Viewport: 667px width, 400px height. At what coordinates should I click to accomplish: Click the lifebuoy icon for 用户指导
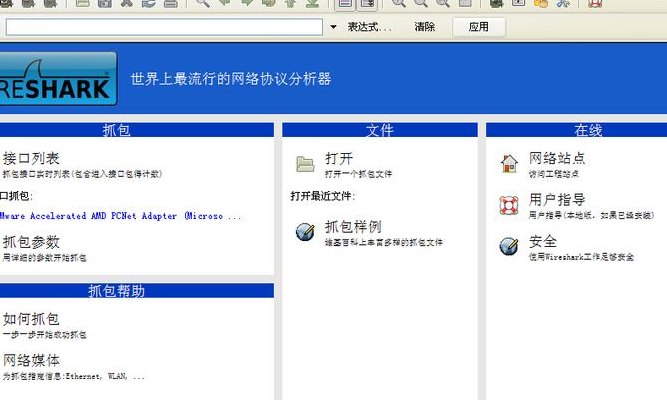[509, 205]
